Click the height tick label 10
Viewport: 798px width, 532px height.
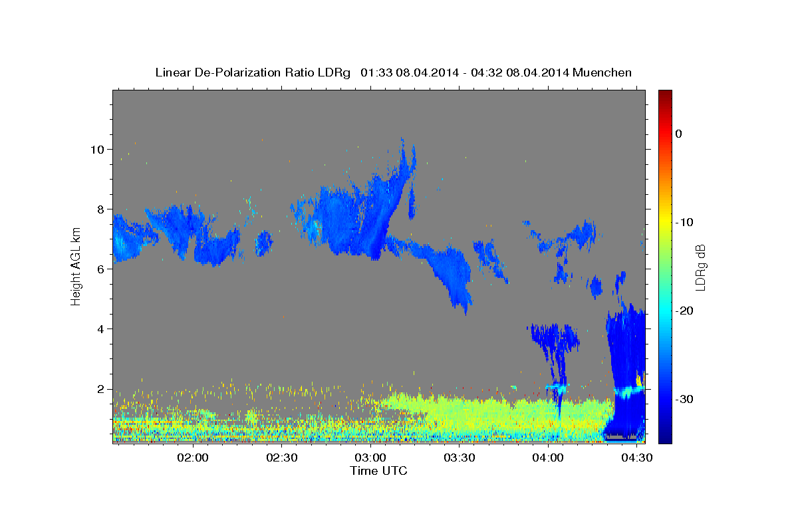pyautogui.click(x=98, y=149)
